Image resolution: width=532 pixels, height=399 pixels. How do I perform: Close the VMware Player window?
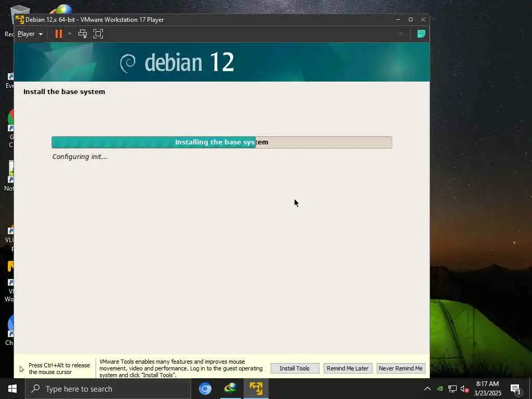pos(423,20)
